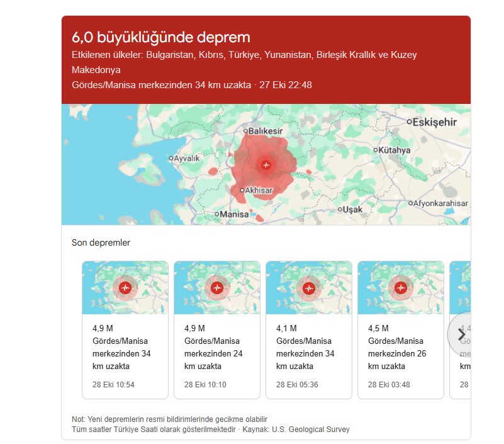This screenshot has height=444, width=504.
Task: Click the U.S. Geological Survey source text
Action: 310,430
